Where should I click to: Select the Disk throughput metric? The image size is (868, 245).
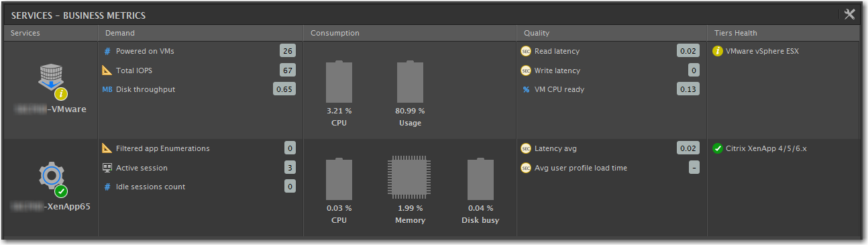[146, 89]
